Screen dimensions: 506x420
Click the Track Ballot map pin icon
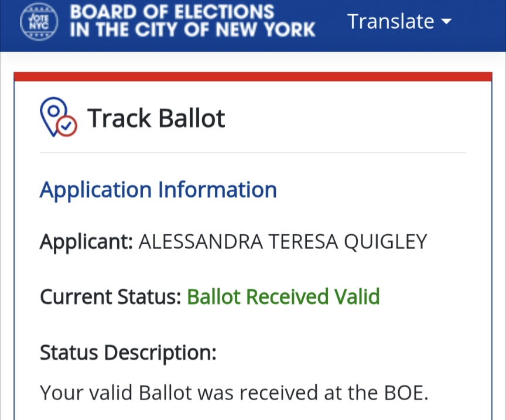tap(57, 117)
